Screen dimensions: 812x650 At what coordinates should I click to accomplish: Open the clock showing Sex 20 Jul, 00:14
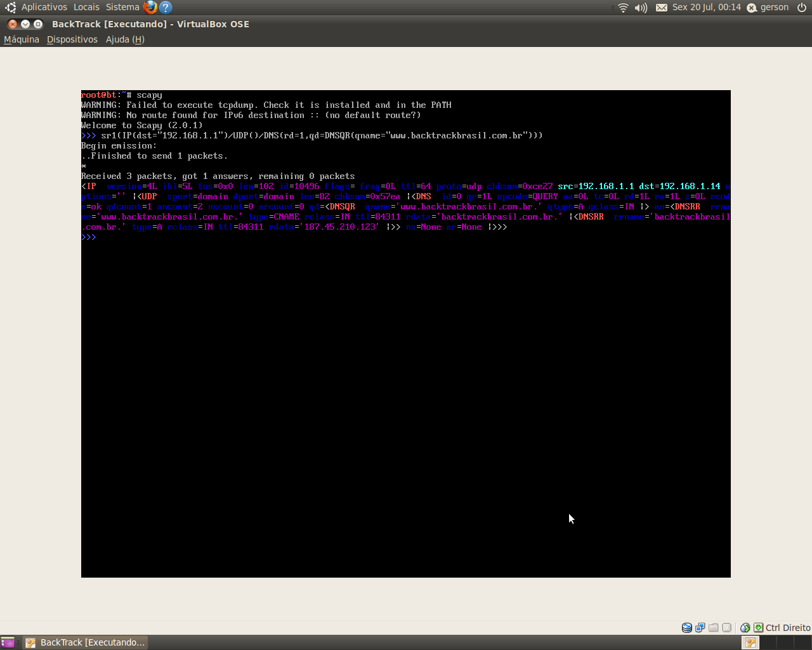pyautogui.click(x=707, y=7)
